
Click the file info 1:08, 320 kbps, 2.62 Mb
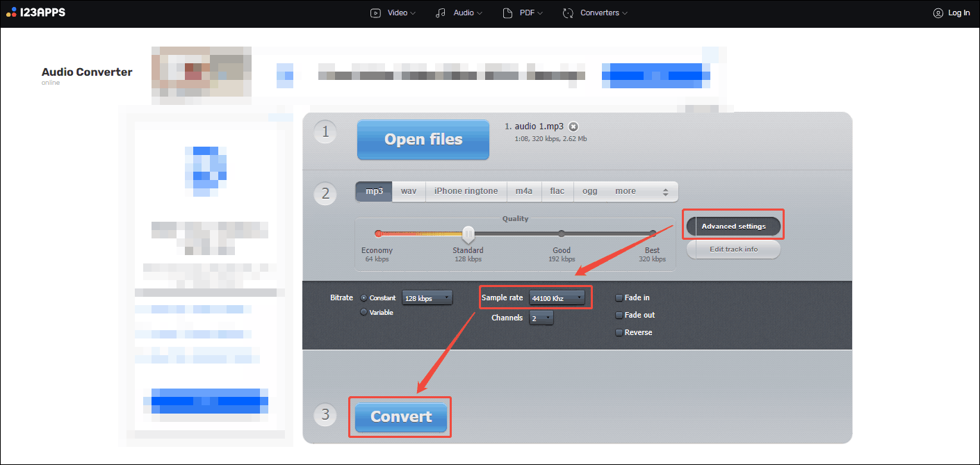click(x=551, y=139)
